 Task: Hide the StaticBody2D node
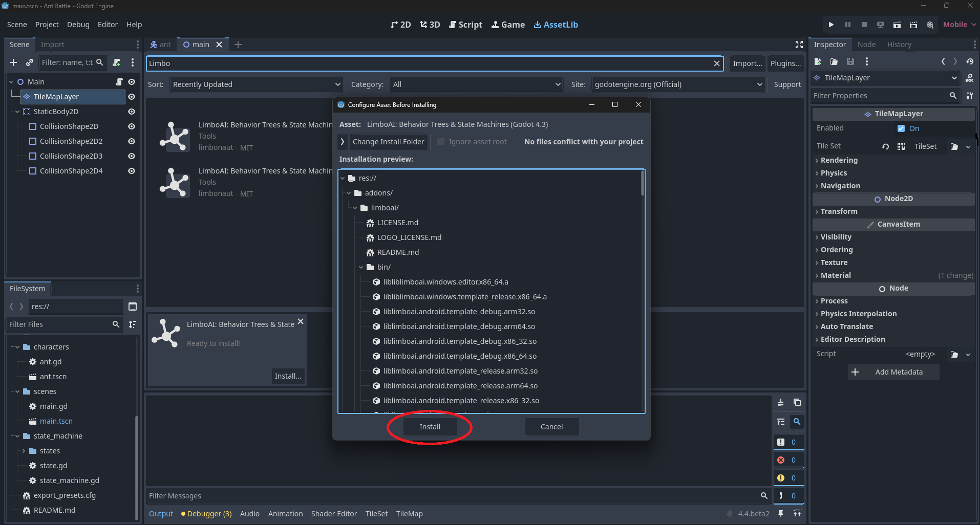tap(132, 112)
